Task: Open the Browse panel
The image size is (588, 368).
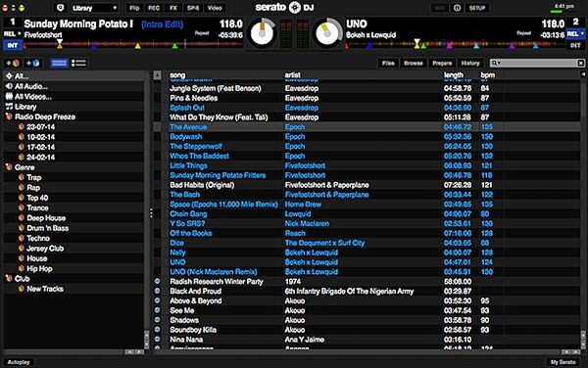Action: [414, 63]
